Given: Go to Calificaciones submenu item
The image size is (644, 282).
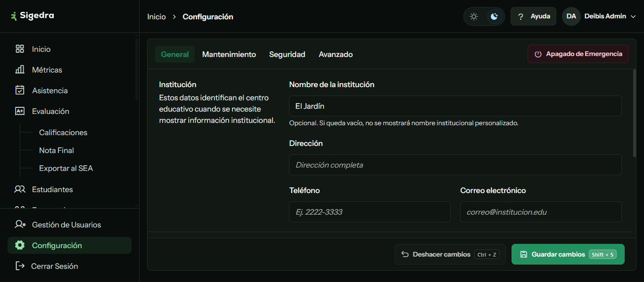Looking at the screenshot, I should point(63,132).
